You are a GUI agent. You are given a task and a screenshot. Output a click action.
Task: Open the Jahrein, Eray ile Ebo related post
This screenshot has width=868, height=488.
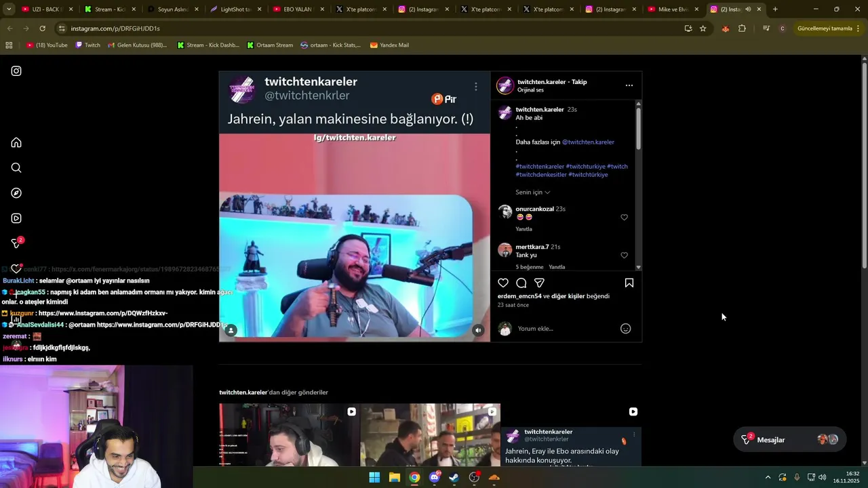pyautogui.click(x=572, y=434)
